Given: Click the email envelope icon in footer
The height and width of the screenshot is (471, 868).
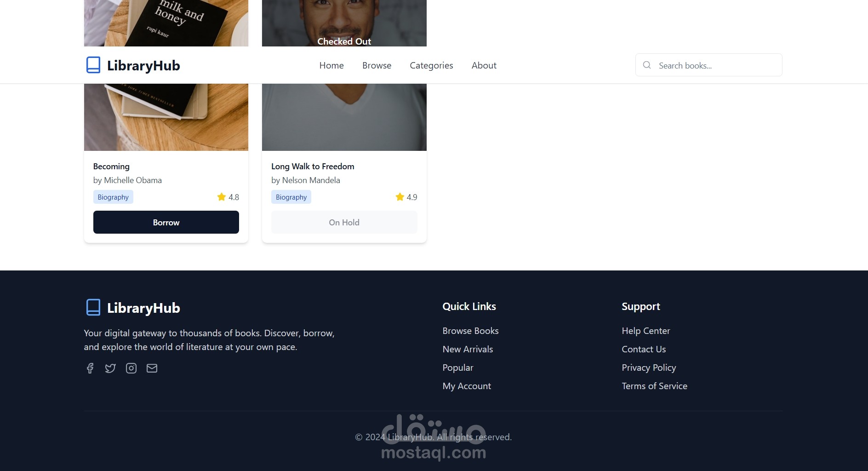Looking at the screenshot, I should tap(152, 368).
